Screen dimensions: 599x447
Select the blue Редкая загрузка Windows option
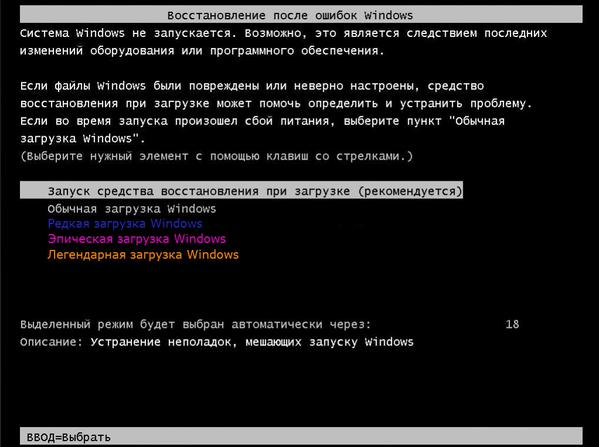click(x=125, y=224)
